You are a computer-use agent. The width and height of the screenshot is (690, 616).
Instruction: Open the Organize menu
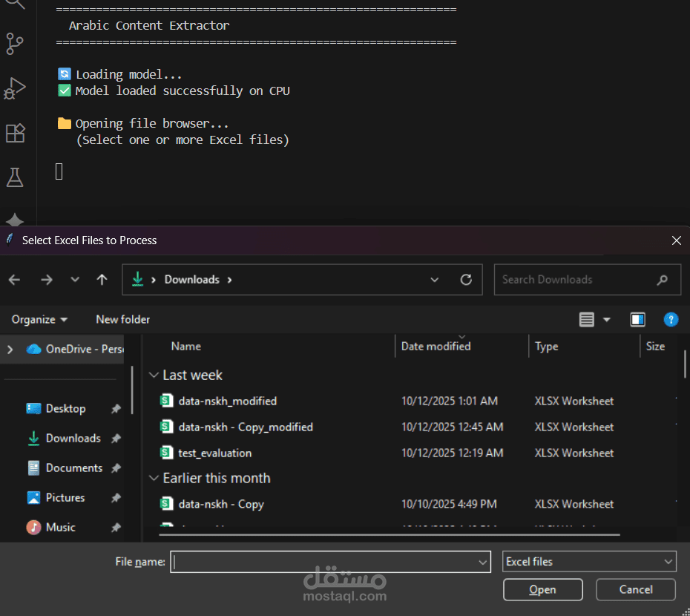pos(39,320)
